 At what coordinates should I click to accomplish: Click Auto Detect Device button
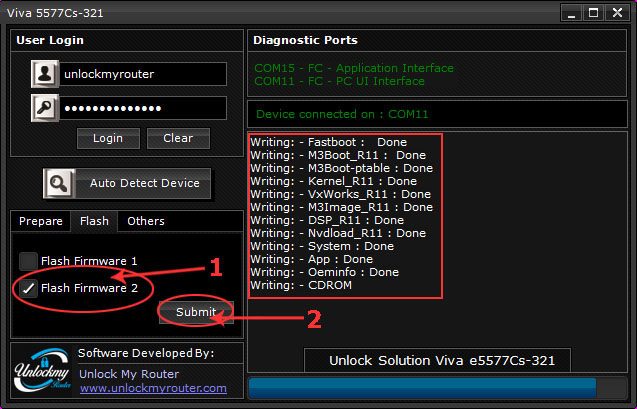tap(127, 184)
